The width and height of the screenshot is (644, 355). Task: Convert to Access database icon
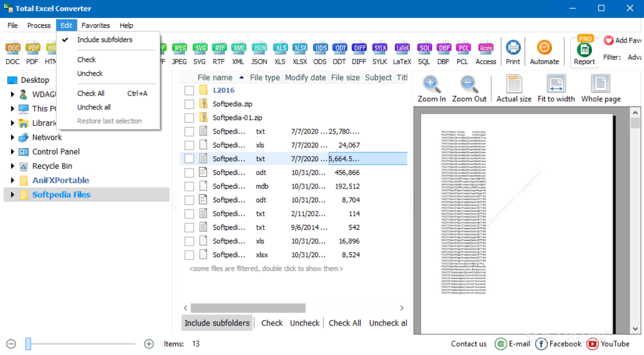click(486, 53)
